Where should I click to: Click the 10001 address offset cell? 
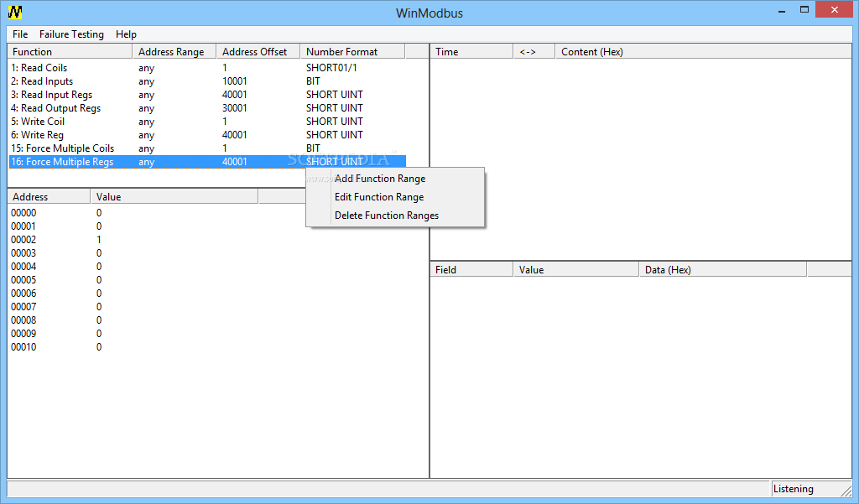coord(235,81)
